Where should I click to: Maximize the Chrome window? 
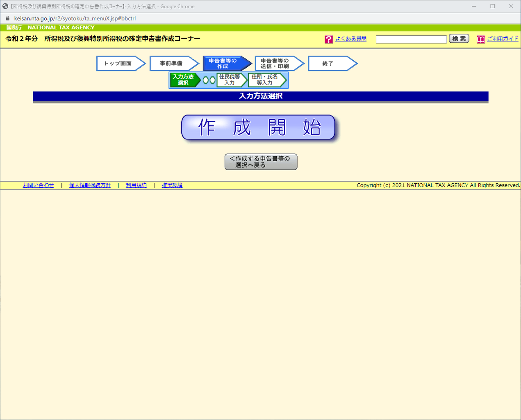(x=493, y=6)
